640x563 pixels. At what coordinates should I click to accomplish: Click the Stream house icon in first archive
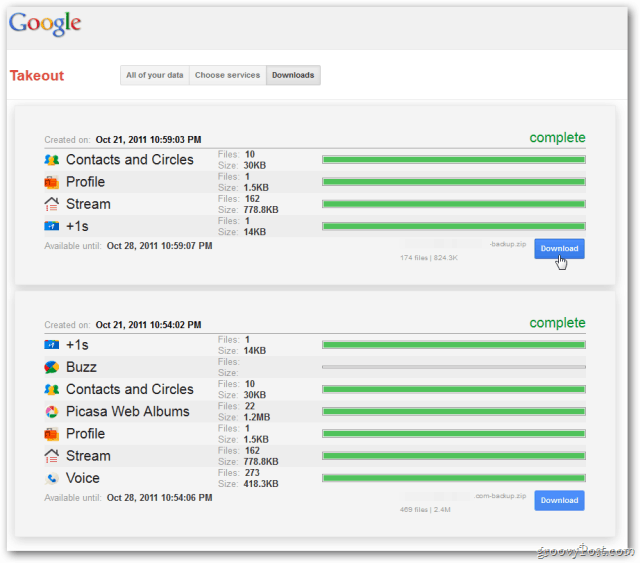(x=52, y=204)
